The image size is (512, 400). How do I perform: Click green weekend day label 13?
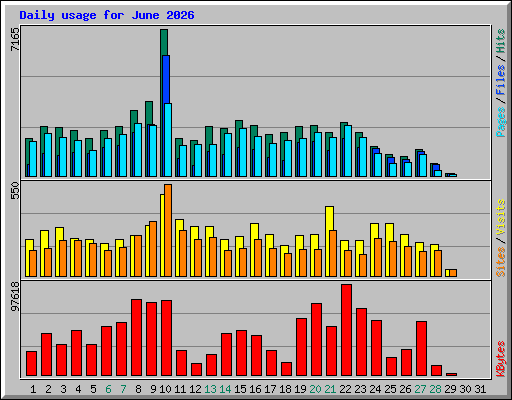tap(210, 389)
